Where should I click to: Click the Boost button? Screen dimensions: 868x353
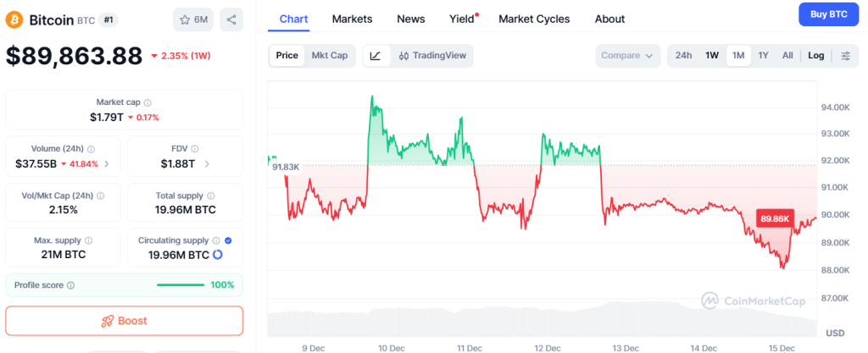[x=124, y=321]
